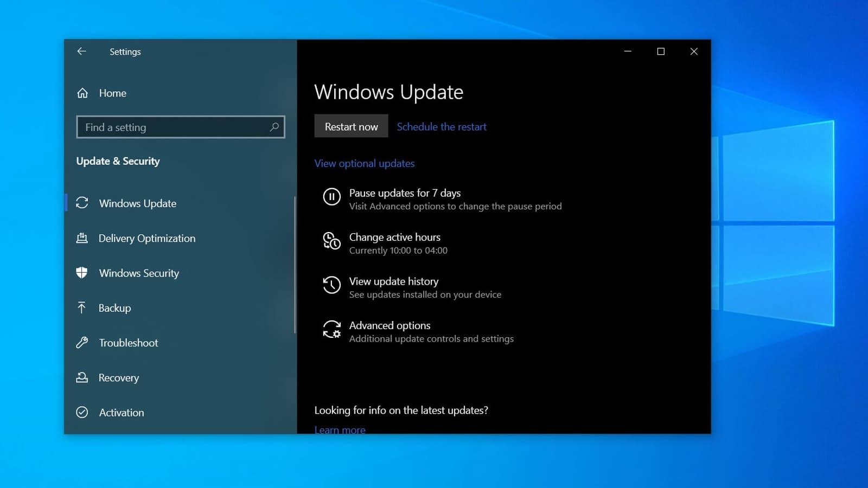Focus the Find a setting search box
The height and width of the screenshot is (488, 868).
[x=181, y=127]
